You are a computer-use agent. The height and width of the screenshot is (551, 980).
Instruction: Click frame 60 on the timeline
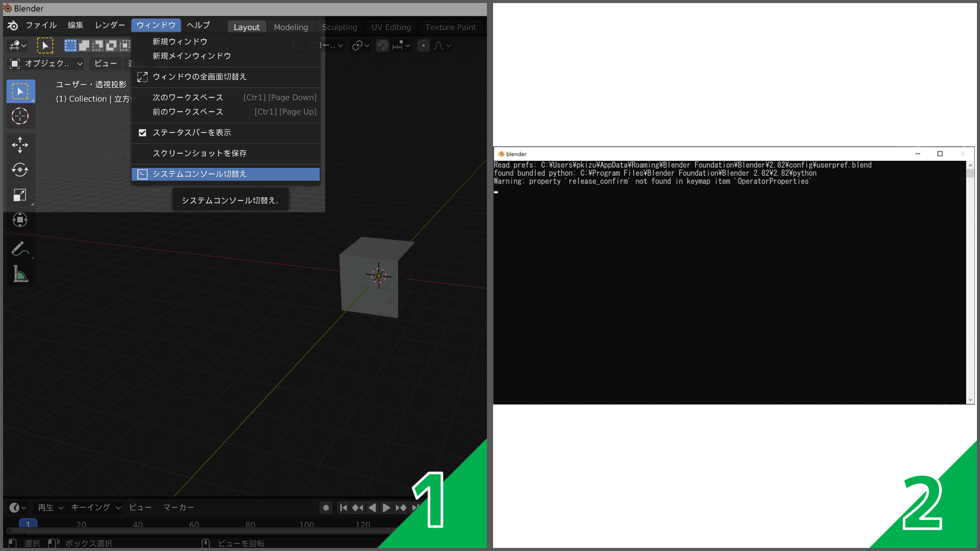(194, 524)
